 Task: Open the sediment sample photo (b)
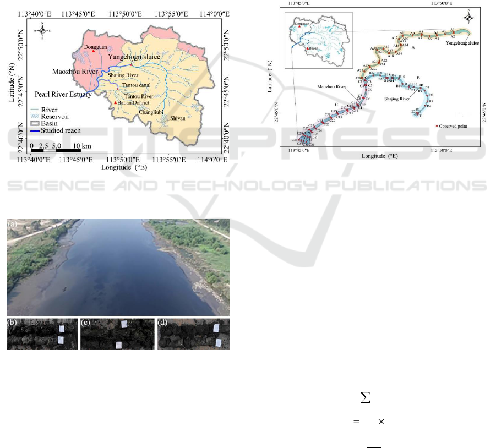tap(42, 334)
